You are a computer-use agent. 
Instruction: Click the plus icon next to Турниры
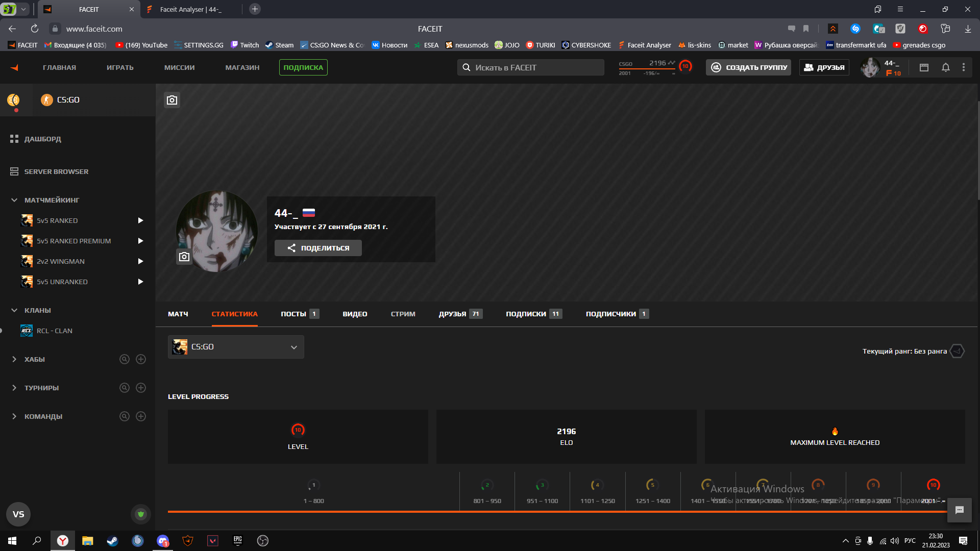pos(141,388)
